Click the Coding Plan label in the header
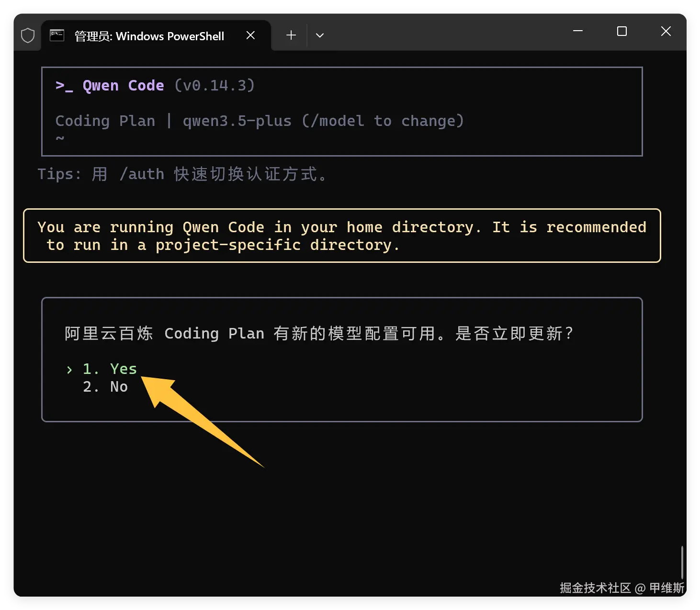 tap(105, 121)
